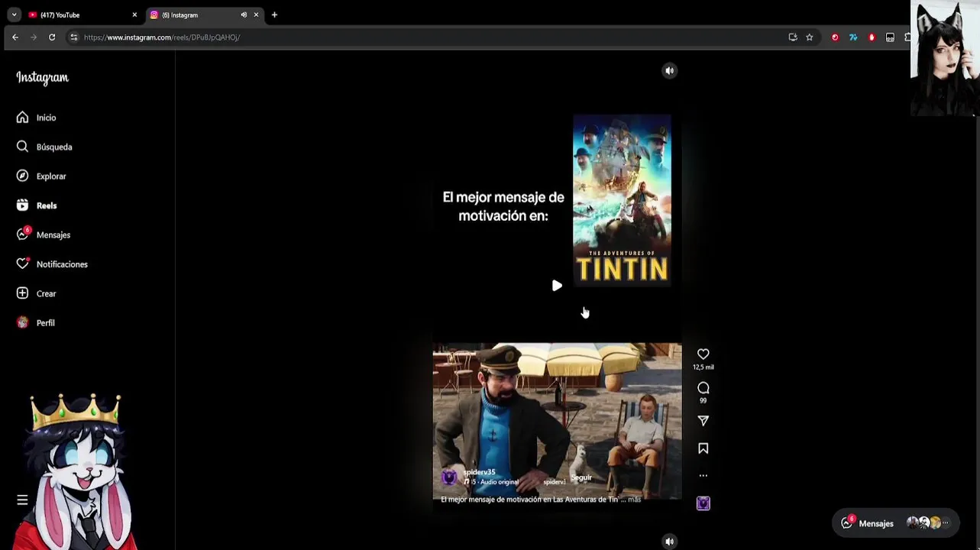Close the YouTube tab
980x550 pixels.
(134, 15)
